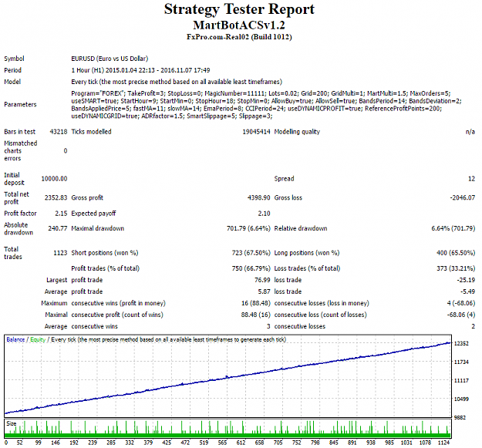482x448 pixels.
Task: Select the EURUSD (Euro vs US Dollar) value
Action: click(110, 59)
